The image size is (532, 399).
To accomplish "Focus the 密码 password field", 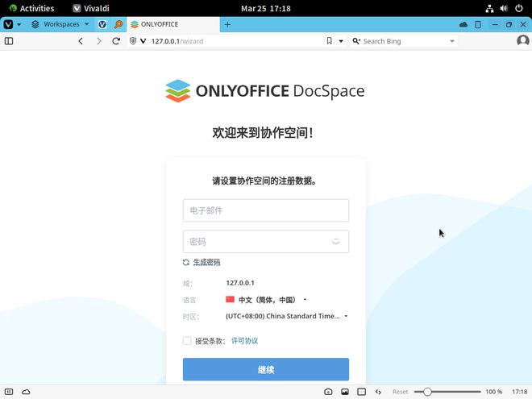I will (266, 242).
